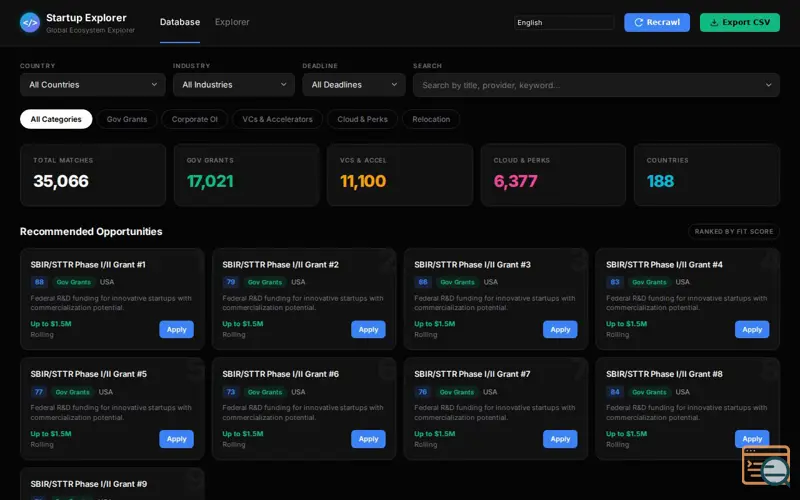This screenshot has width=800, height=500.
Task: Click the Cloud & Perks 6,377 stat card
Action: 553,175
